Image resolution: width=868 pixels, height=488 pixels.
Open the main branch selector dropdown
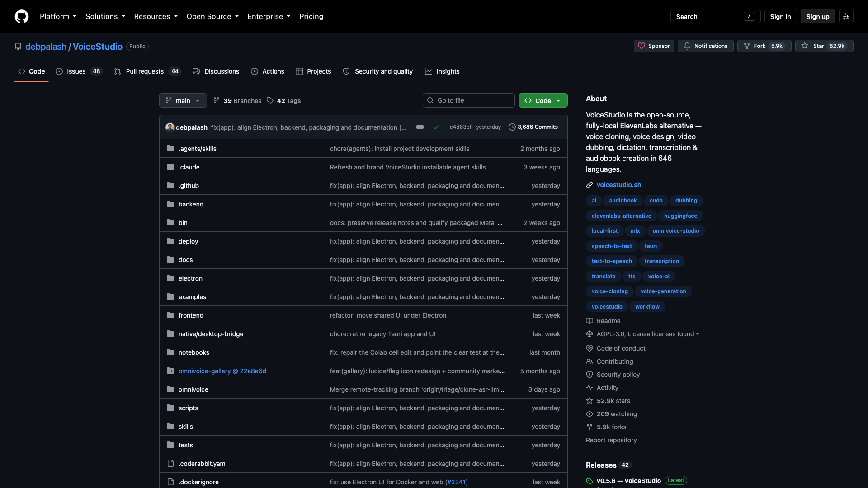(183, 100)
